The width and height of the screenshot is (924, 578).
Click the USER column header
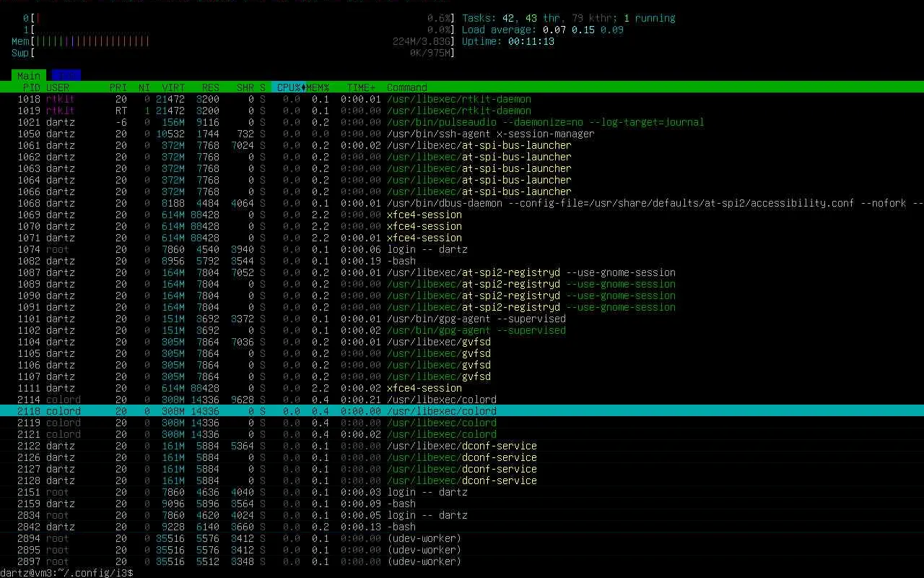58,87
